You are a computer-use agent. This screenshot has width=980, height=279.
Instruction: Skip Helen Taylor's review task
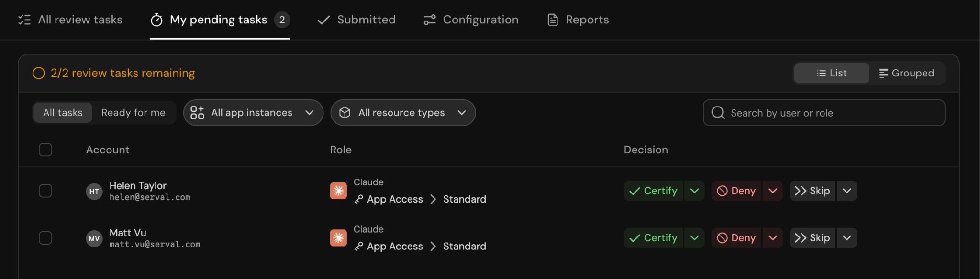[x=812, y=191]
